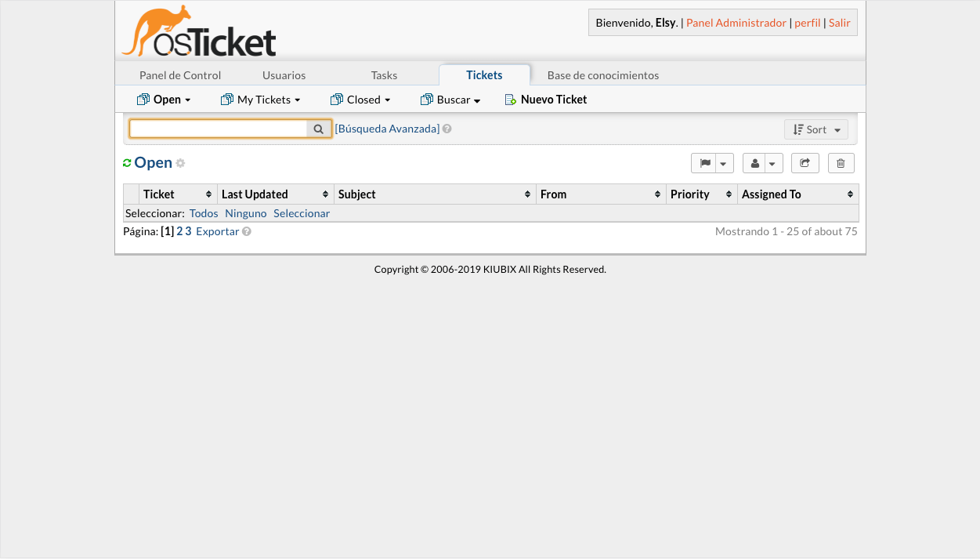Click the search magnifier button

(319, 129)
